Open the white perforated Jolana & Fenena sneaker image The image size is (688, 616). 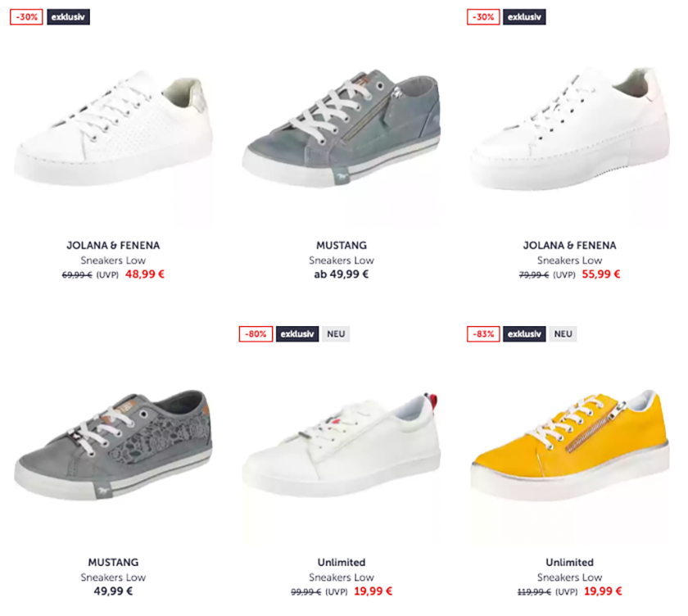pyautogui.click(x=113, y=128)
